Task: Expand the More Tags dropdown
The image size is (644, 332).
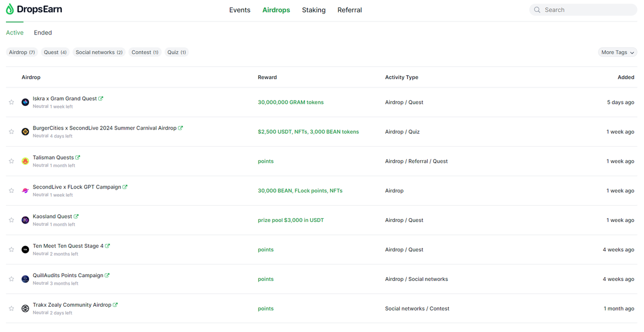Action: pyautogui.click(x=618, y=52)
